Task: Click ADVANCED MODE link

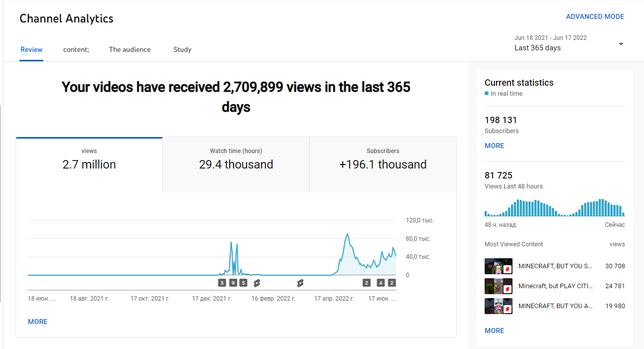Action: point(595,17)
